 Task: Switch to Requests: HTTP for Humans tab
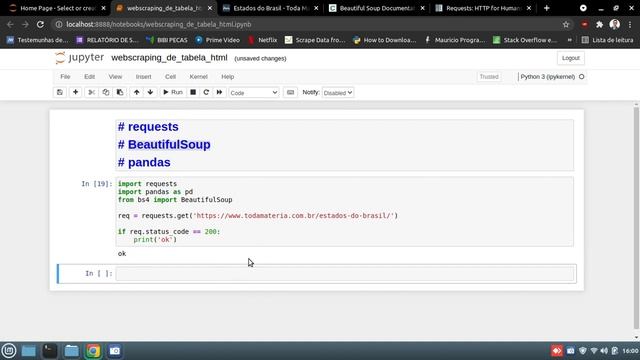(483, 8)
